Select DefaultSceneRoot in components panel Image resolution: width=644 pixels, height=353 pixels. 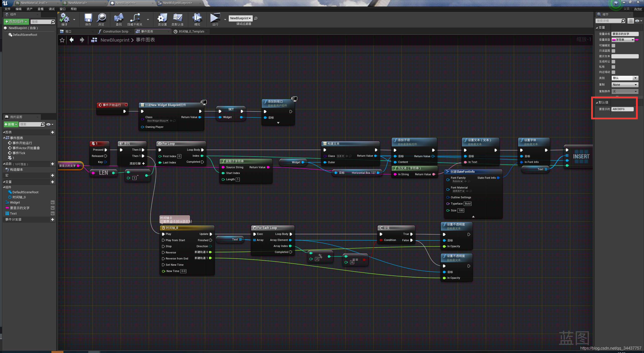[25, 35]
